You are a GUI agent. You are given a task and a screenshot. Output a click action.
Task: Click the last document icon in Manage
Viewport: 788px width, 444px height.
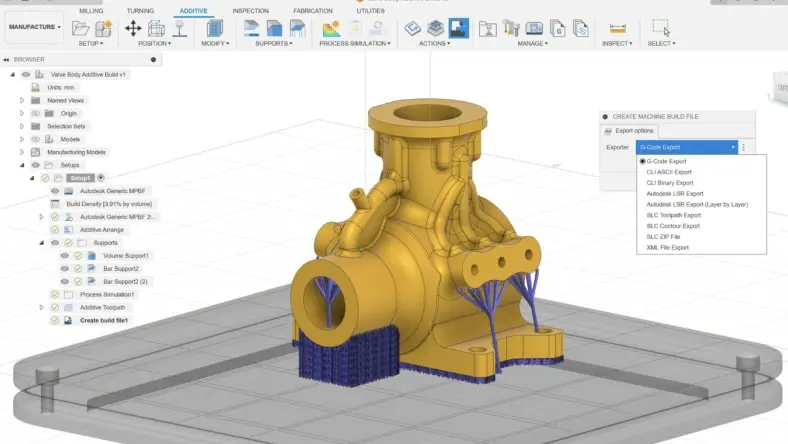click(580, 29)
